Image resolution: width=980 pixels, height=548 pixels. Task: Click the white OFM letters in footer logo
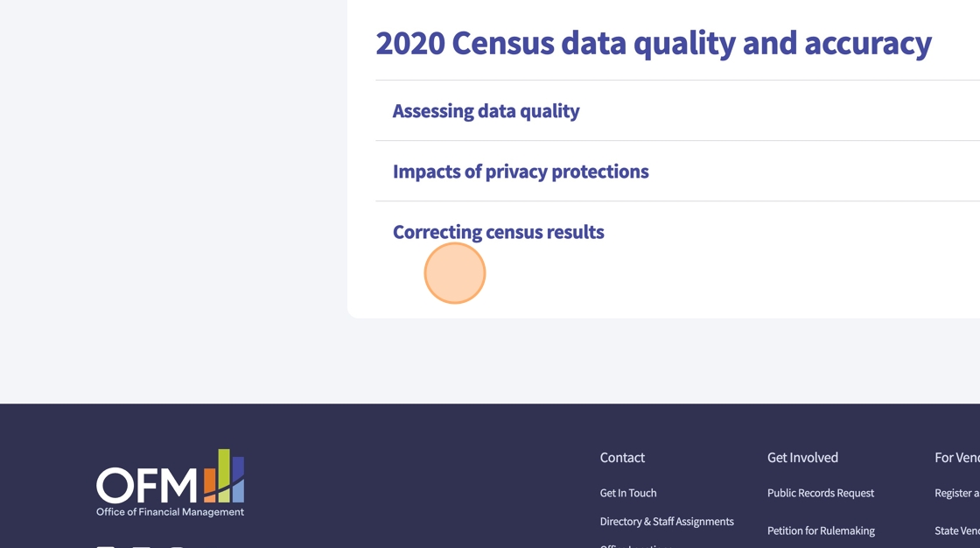[146, 485]
